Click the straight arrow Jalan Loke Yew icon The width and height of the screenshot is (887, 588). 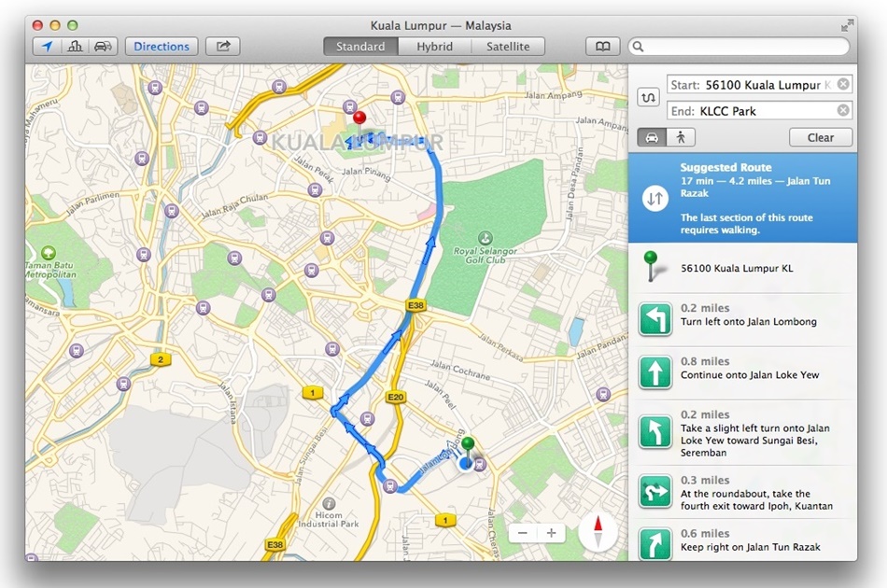coord(655,372)
